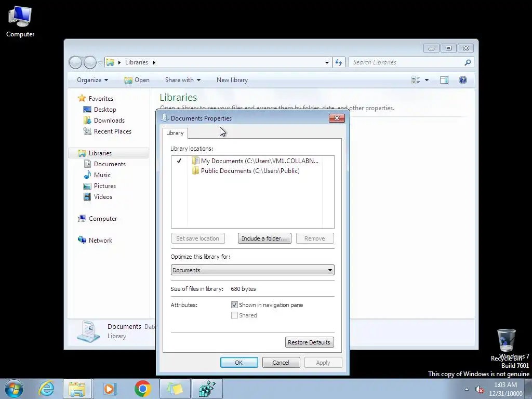Viewport: 532px width, 399px height.
Task: Open Windows Explorer taskbar icon
Action: click(x=77, y=389)
